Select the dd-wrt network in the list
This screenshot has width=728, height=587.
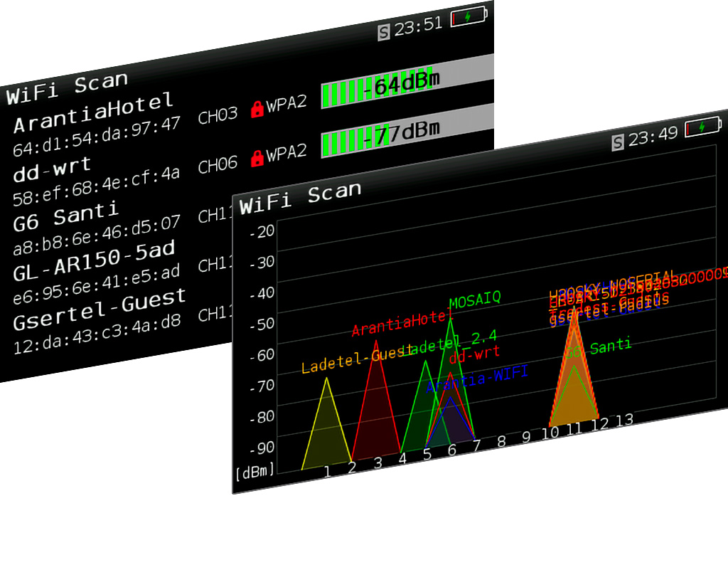point(52,169)
